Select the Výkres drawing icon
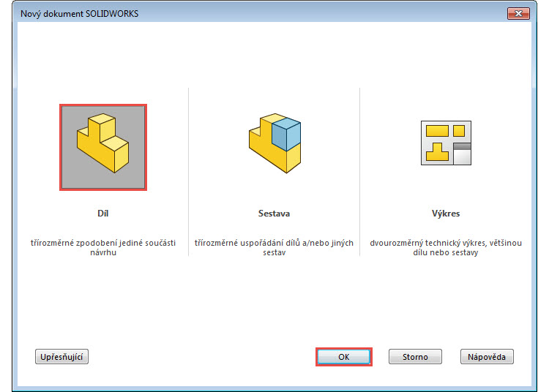 click(x=446, y=143)
